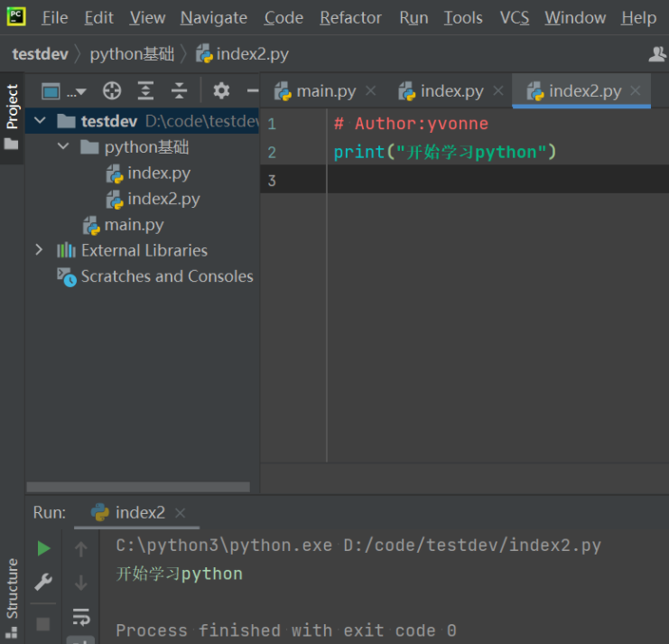Image resolution: width=669 pixels, height=644 pixels.
Task: Click the wrench icon in Run panel
Action: tap(43, 583)
